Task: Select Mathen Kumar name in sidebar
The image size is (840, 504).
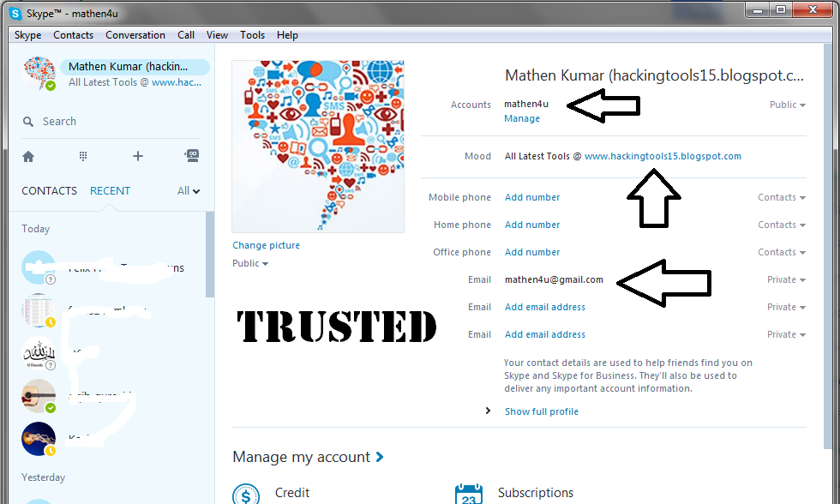Action: (128, 66)
